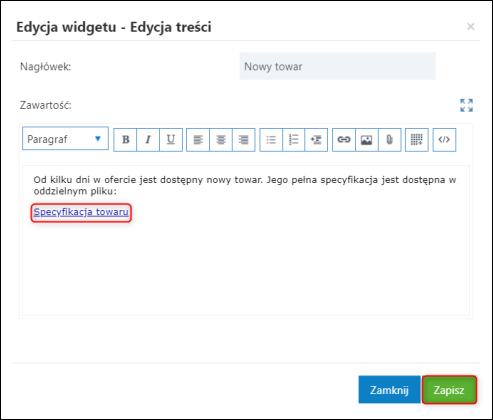Insert a table
Screen dimensions: 493x420
coord(417,140)
